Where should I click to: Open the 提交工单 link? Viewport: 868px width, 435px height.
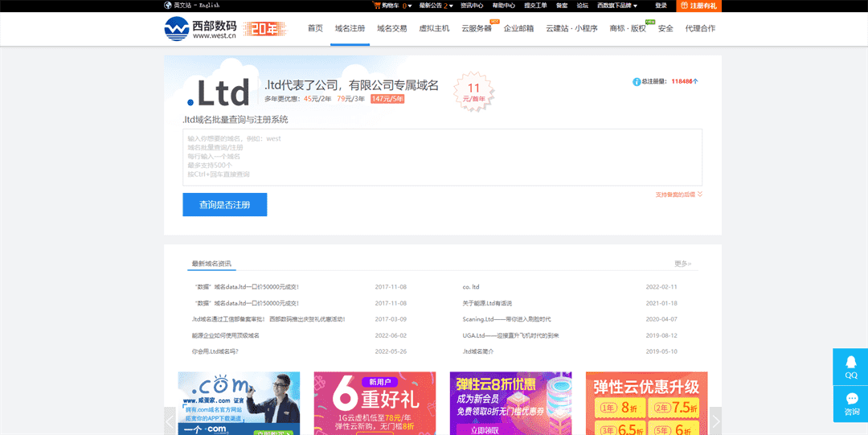536,6
